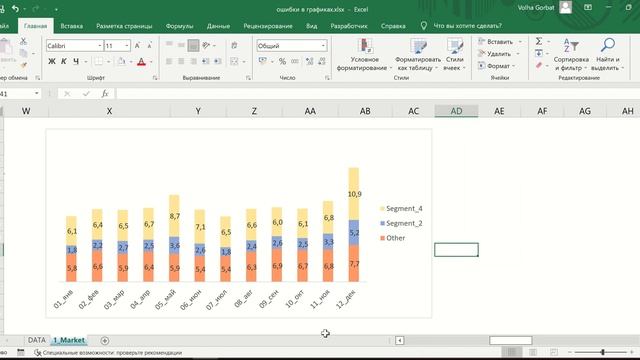Switch to Normal view in status bar
Screen dimensions: 640x360
click(511, 352)
